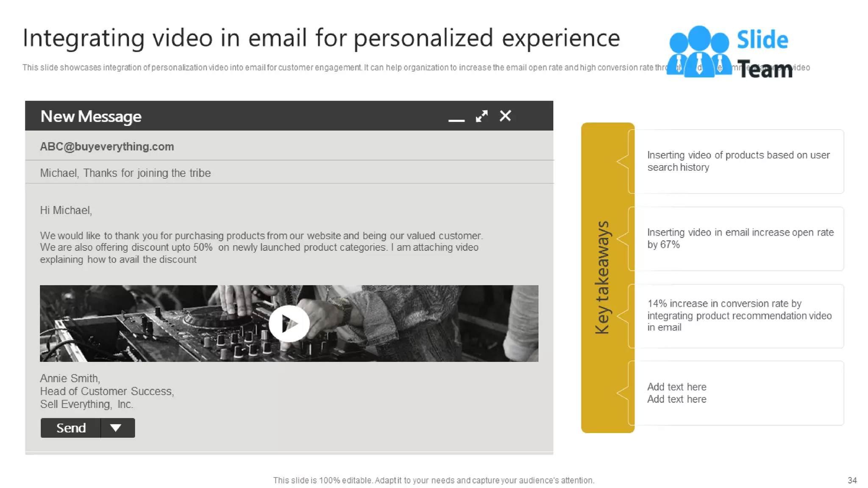Click the 'Annie Smith,' signature line
The width and height of the screenshot is (868, 488).
70,378
